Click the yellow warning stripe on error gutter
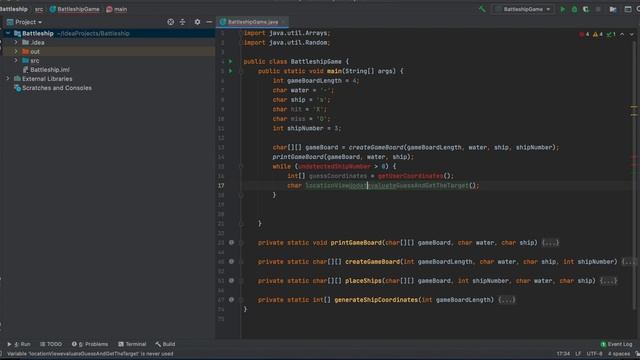The width and height of the screenshot is (640, 360). pos(634,107)
